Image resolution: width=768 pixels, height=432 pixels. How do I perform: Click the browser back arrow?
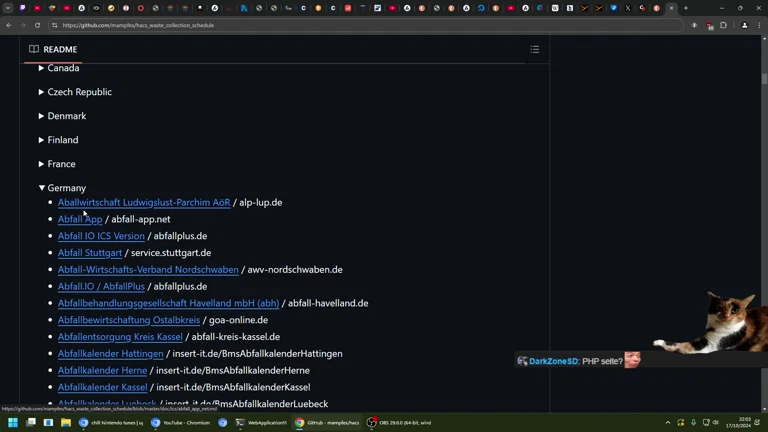[x=9, y=25]
